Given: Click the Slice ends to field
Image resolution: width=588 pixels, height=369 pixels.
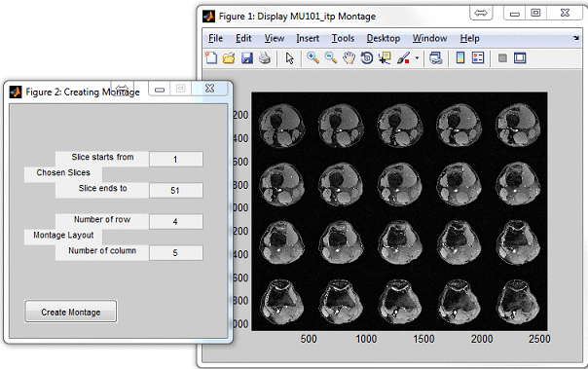Looking at the screenshot, I should (x=176, y=190).
